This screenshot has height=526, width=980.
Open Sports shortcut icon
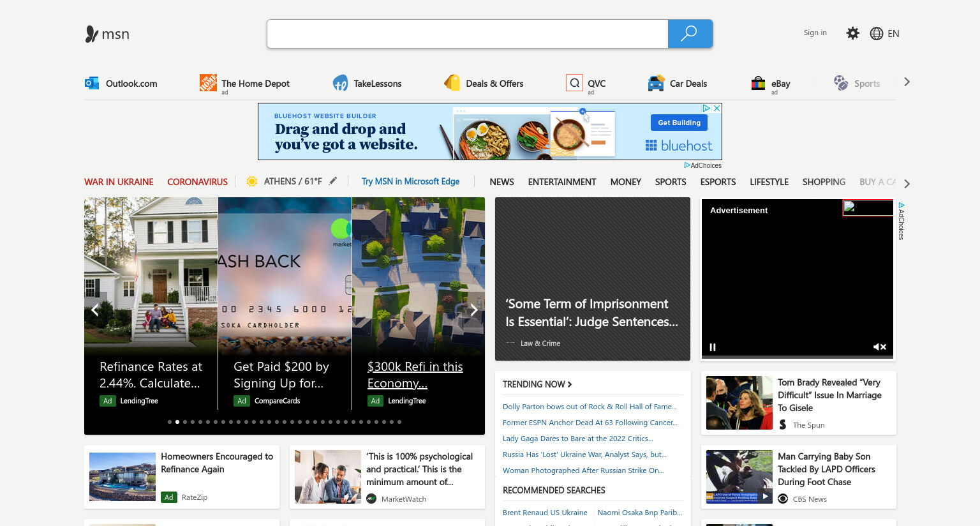841,83
